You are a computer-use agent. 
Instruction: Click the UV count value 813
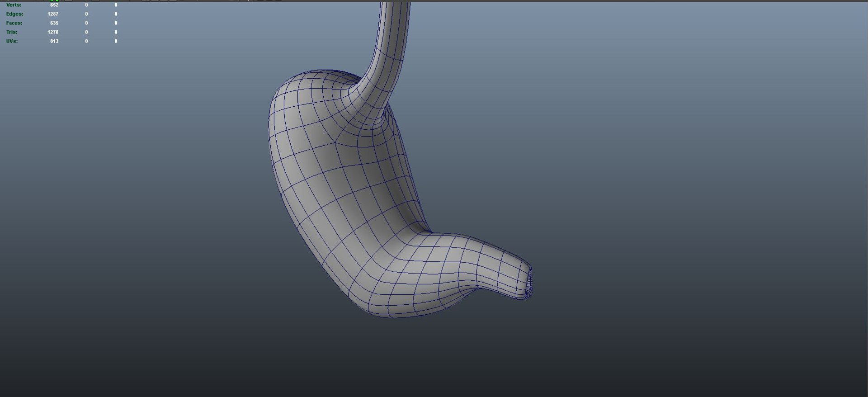click(54, 41)
